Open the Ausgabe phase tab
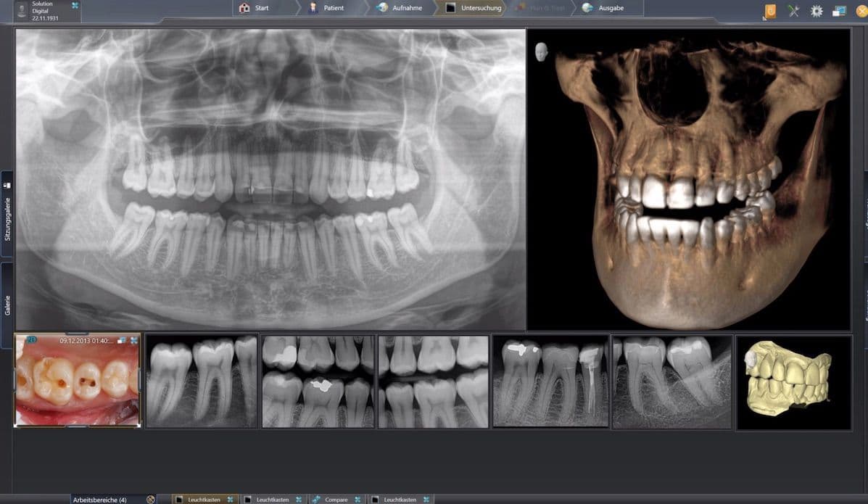Screen dimensions: 868x504 tap(605, 8)
